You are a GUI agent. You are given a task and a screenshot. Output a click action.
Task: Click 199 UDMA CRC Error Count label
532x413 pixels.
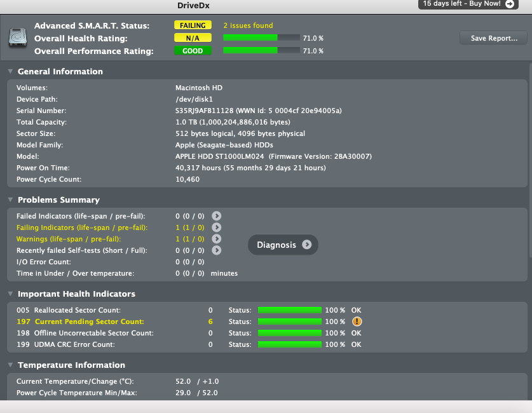pos(66,344)
